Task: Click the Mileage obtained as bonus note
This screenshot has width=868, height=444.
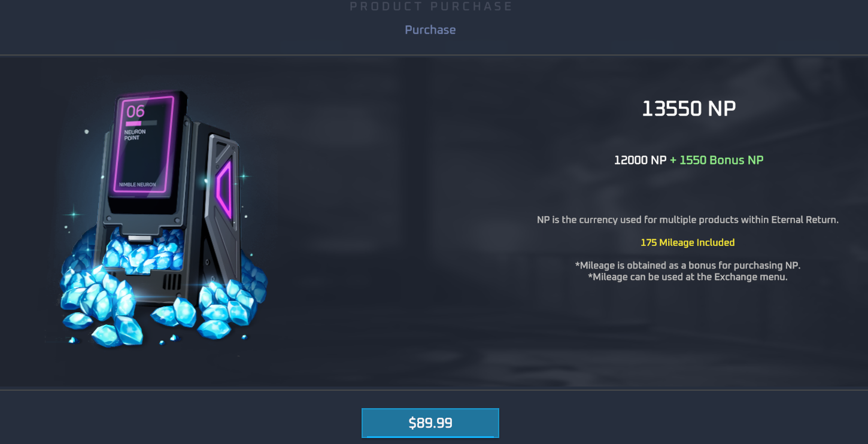Action: tap(687, 265)
